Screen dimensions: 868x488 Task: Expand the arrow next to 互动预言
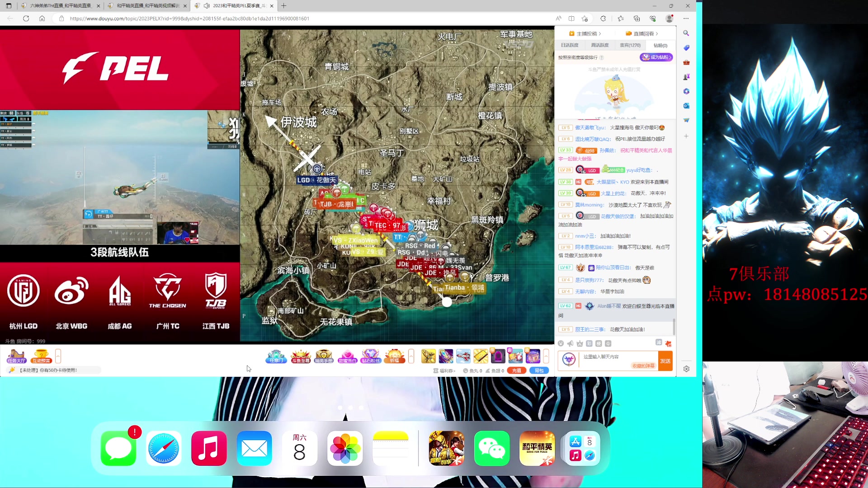click(58, 357)
